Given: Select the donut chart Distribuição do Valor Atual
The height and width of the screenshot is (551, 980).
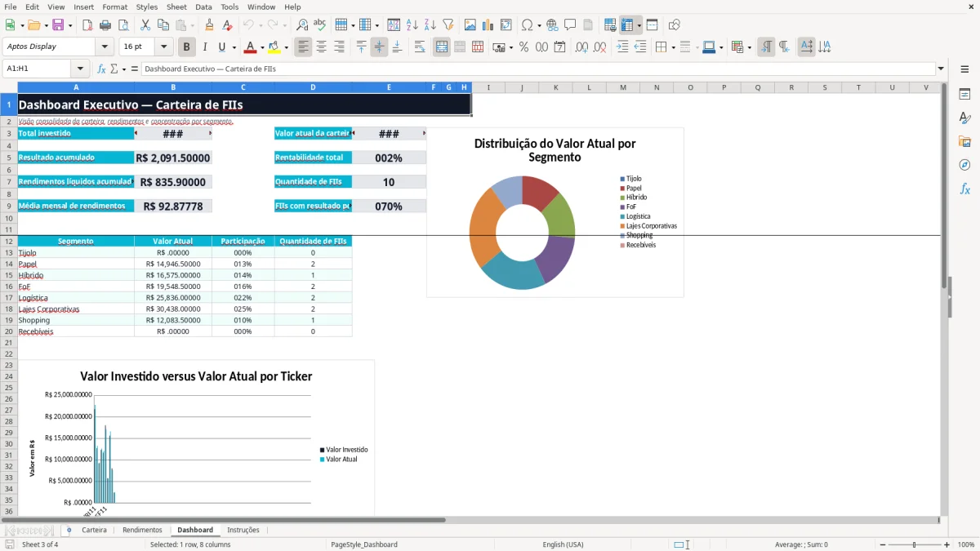Looking at the screenshot, I should click(555, 212).
